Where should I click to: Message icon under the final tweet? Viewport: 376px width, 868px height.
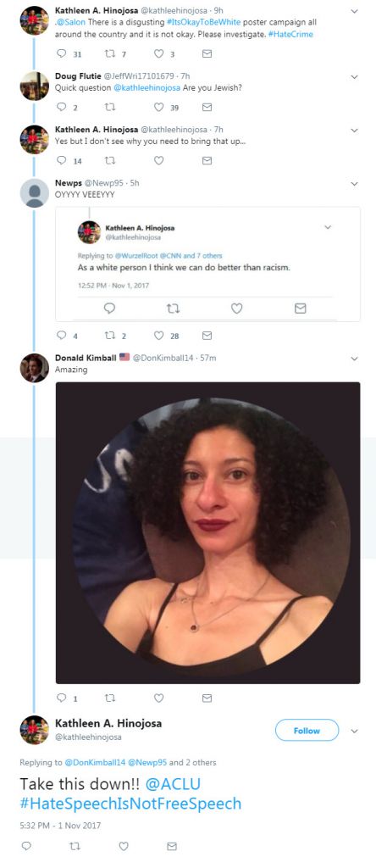click(x=172, y=847)
